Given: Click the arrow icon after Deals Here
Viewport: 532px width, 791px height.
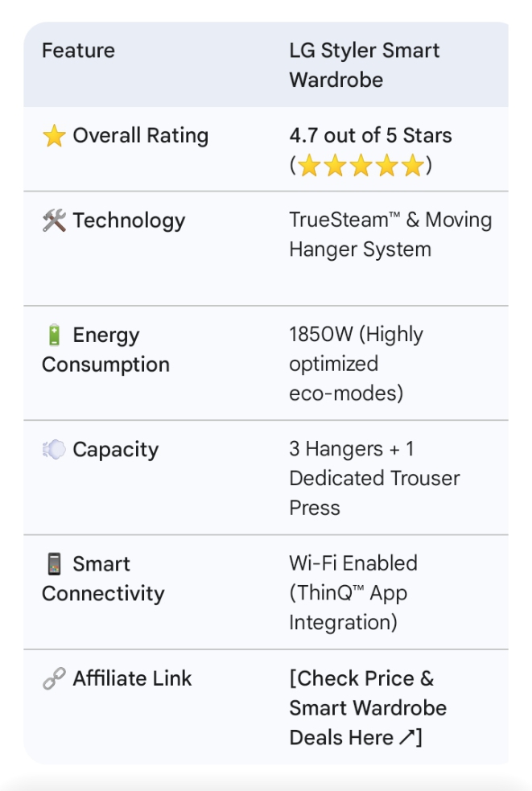Looking at the screenshot, I should pyautogui.click(x=406, y=738).
